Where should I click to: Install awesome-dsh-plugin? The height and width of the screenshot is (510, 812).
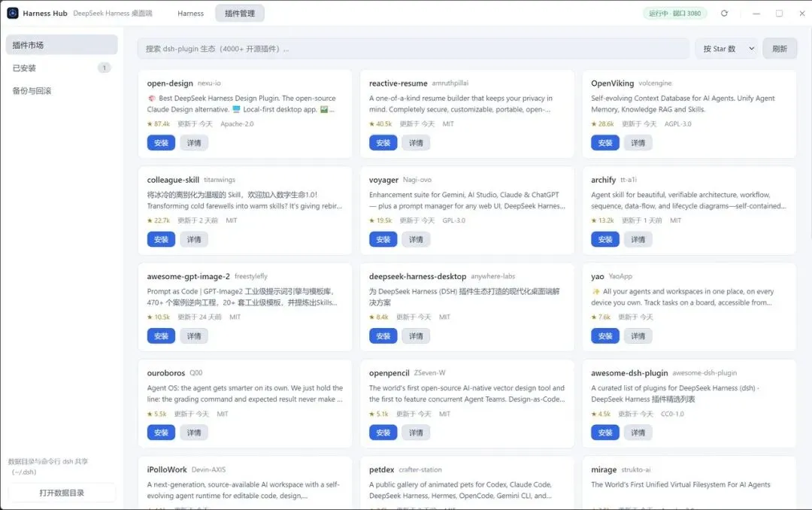pos(604,433)
